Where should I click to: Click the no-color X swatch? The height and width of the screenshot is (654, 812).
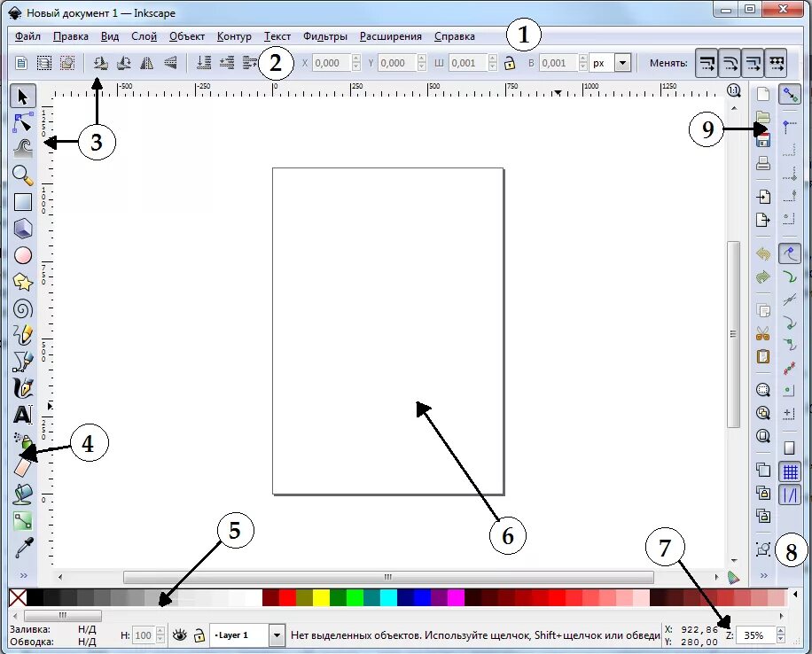[18, 597]
